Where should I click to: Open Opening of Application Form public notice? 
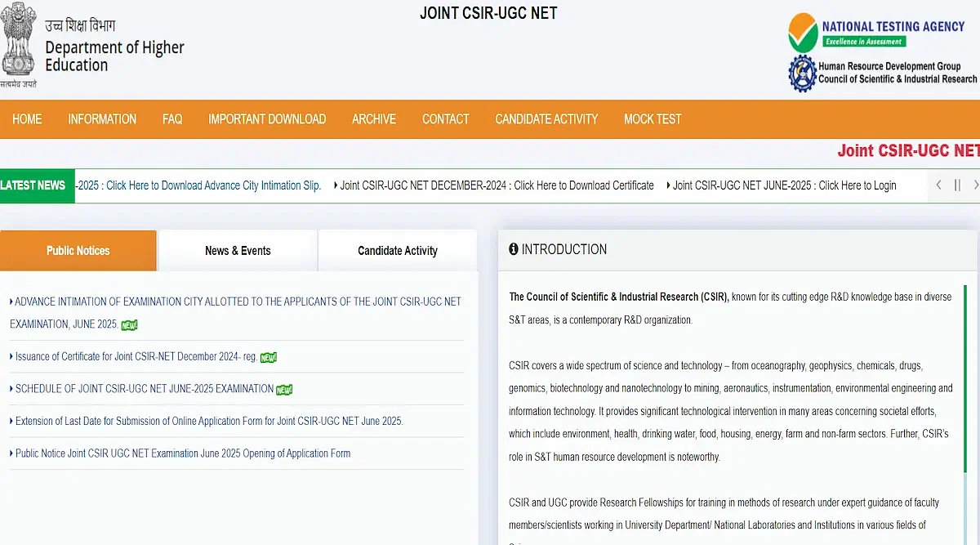182,453
